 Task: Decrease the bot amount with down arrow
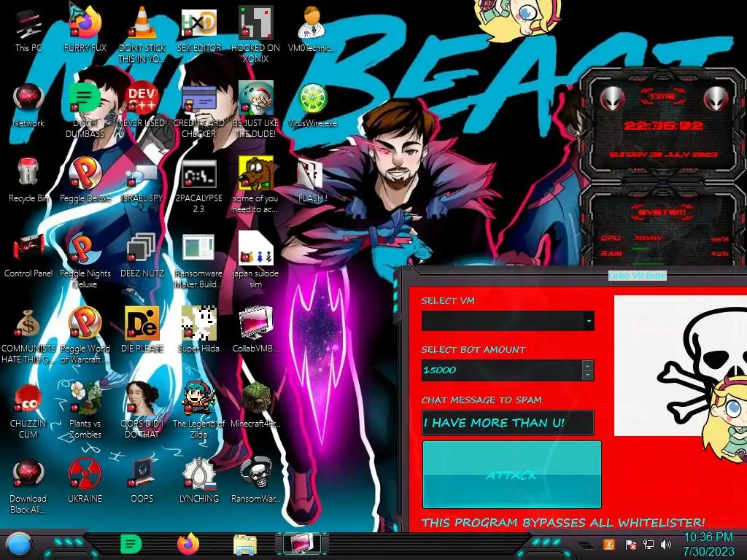click(588, 376)
